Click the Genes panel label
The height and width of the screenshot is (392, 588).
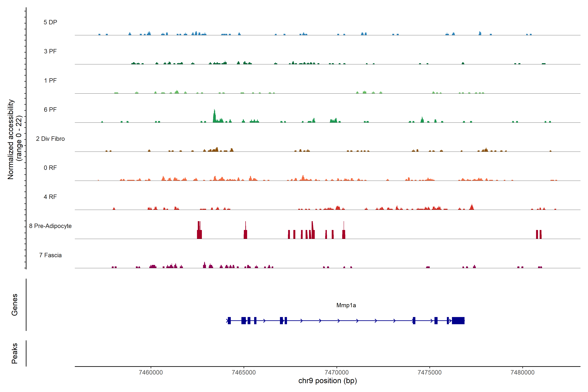[x=15, y=304]
